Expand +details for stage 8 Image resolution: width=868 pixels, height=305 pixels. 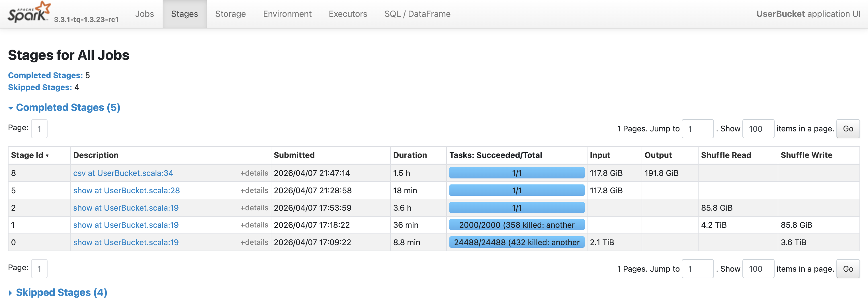coord(254,173)
